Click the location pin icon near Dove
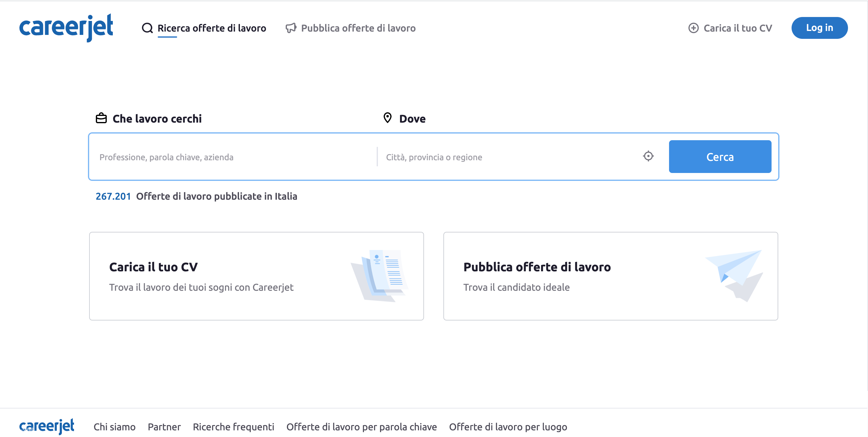The height and width of the screenshot is (437, 868). (x=388, y=118)
